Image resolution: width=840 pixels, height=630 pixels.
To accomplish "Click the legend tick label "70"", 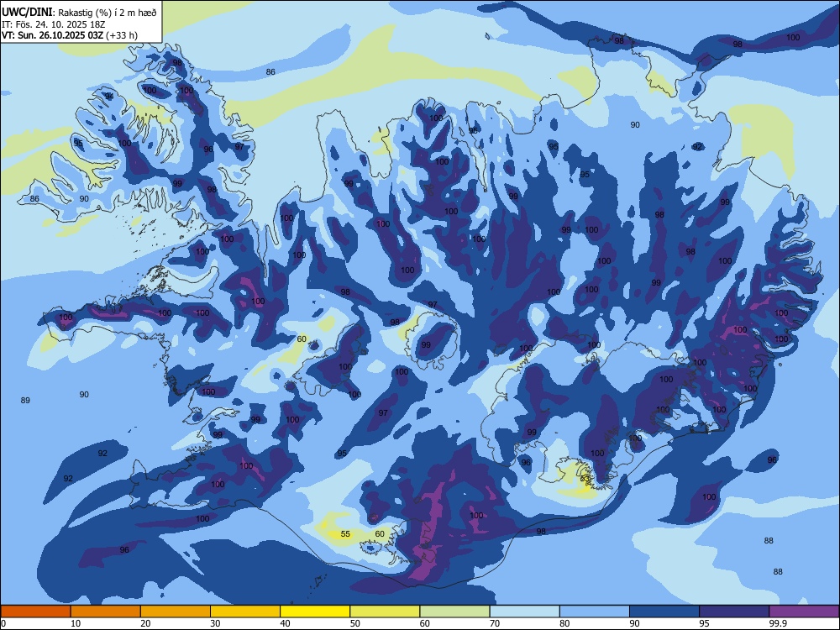I will pyautogui.click(x=495, y=623).
